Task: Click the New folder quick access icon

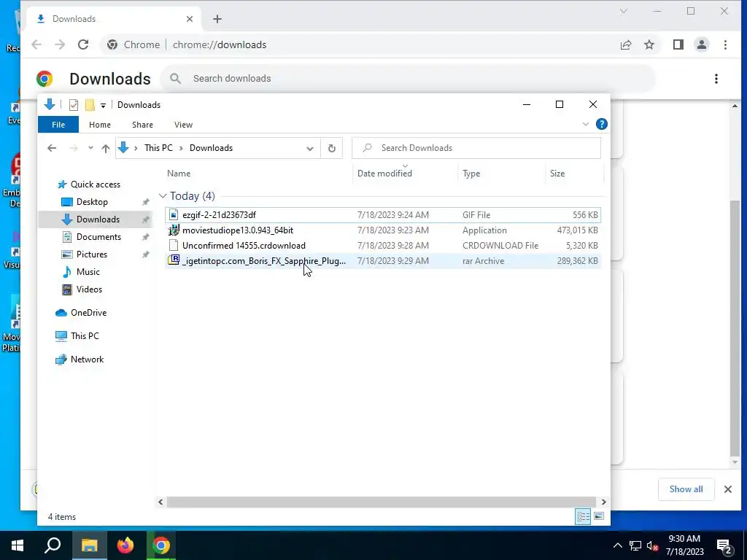Action: 90,105
